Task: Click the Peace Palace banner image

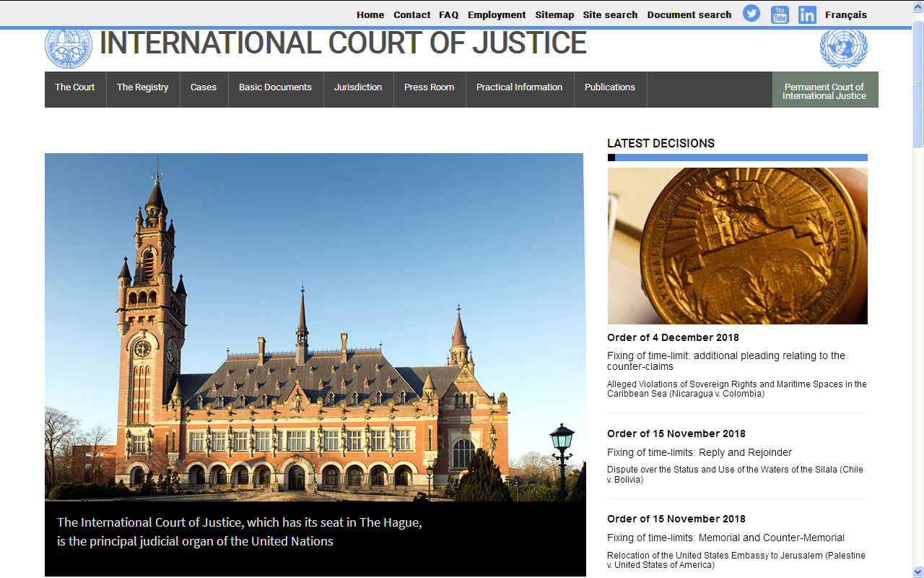Action: pyautogui.click(x=315, y=327)
